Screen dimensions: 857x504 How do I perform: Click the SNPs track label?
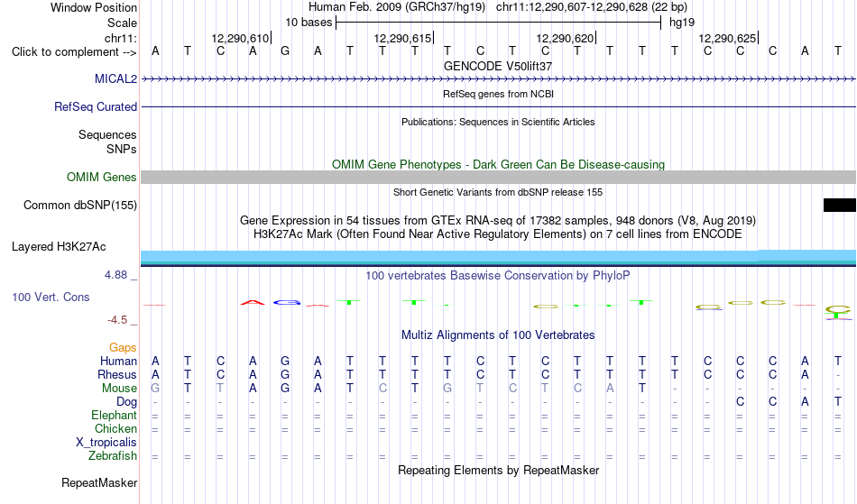pos(122,149)
